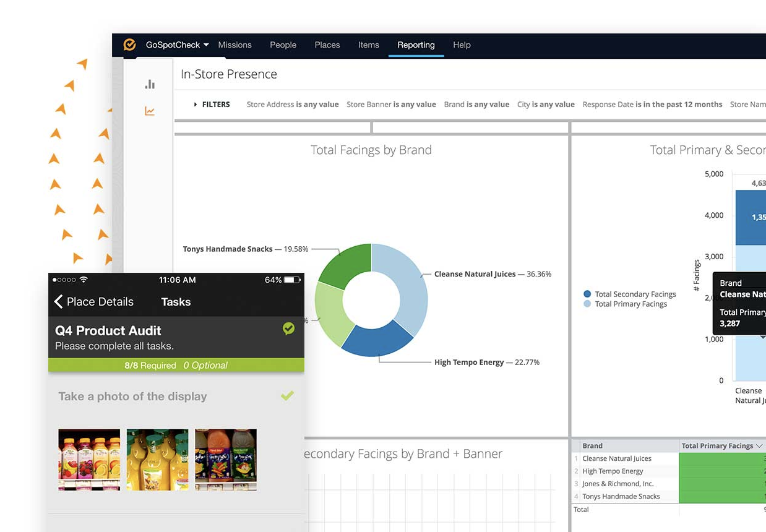766x532 pixels.
Task: Click the bar chart sidebar icon
Action: (x=150, y=84)
